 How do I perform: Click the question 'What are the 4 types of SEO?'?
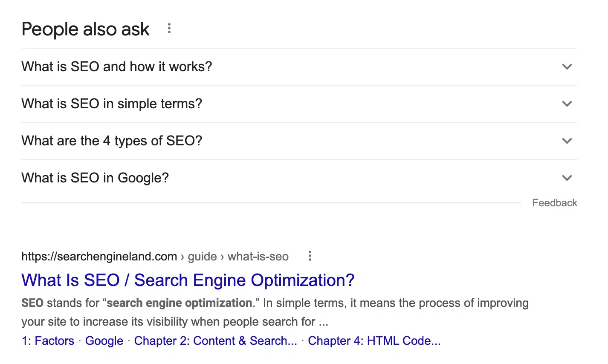click(x=112, y=141)
